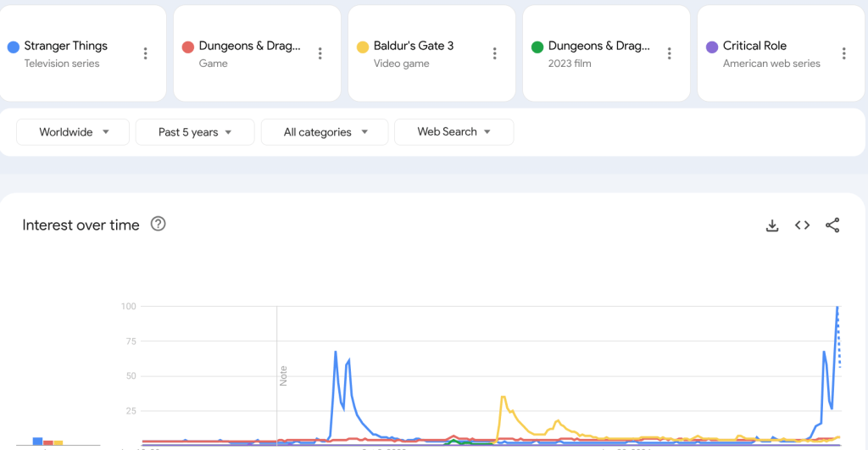
Task: Click the blue average bar in the chart
Action: pos(37,442)
